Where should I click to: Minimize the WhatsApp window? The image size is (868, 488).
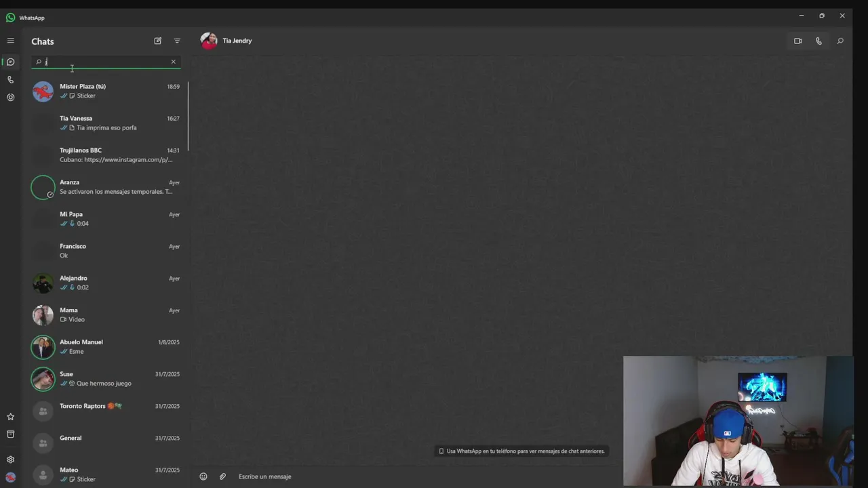pyautogui.click(x=801, y=16)
